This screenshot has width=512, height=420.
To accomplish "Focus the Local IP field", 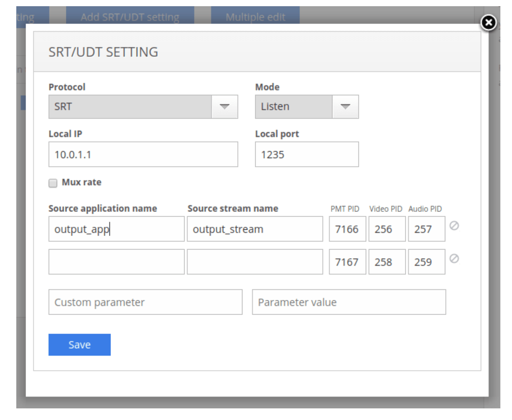I will (x=143, y=155).
